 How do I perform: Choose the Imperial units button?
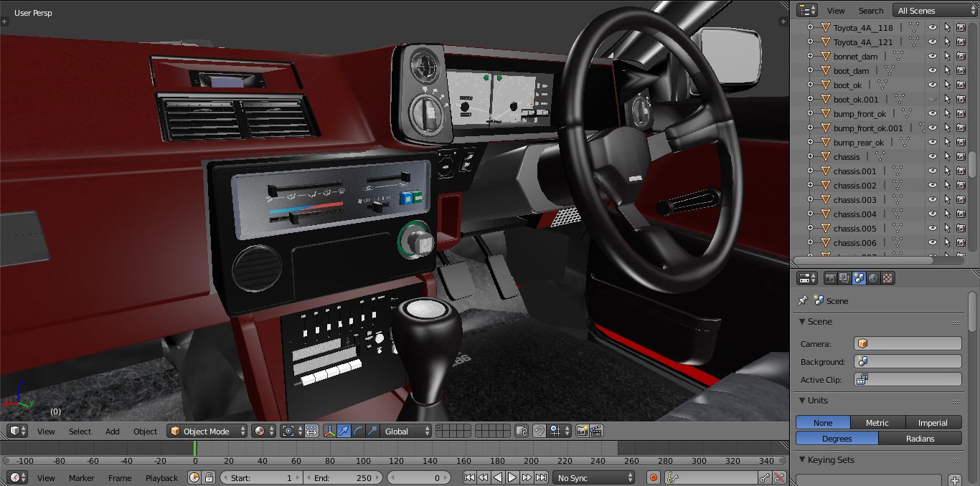point(933,423)
